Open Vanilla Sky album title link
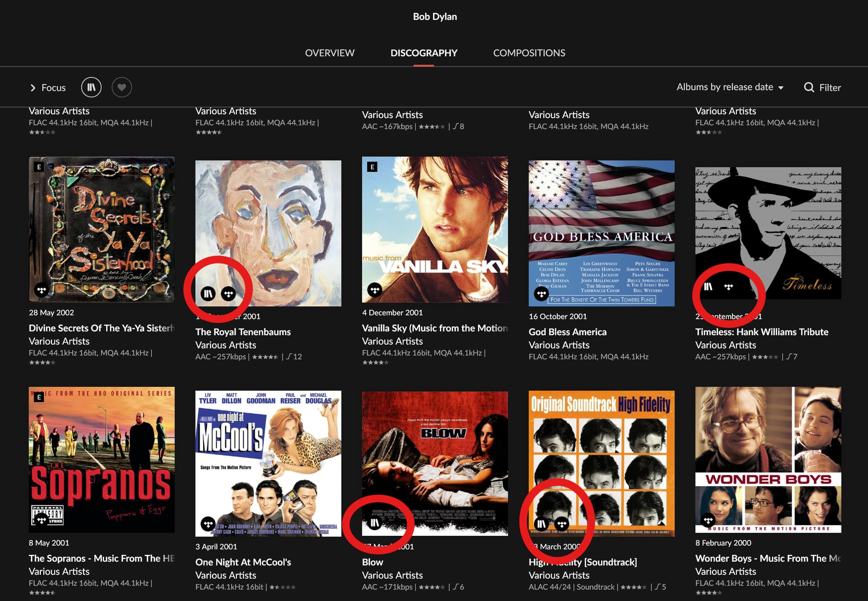 (434, 328)
